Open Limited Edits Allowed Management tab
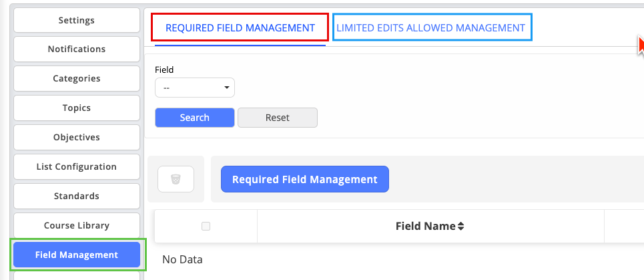 pos(430,28)
